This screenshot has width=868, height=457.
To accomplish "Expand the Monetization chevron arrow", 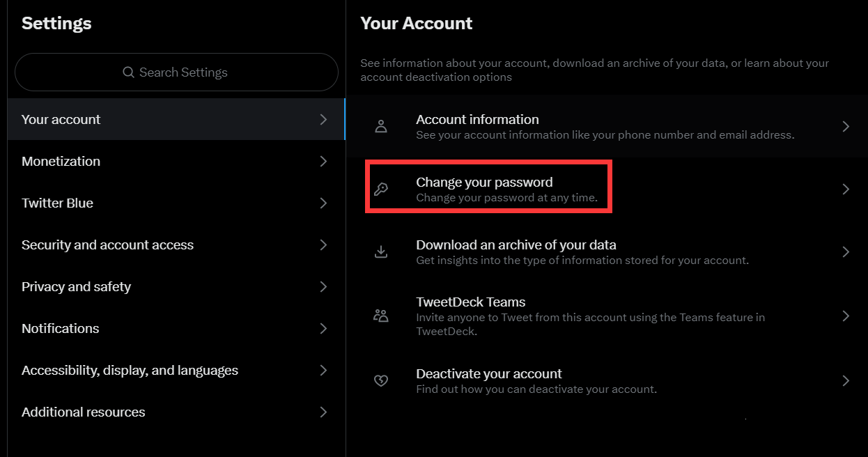I will tap(323, 162).
